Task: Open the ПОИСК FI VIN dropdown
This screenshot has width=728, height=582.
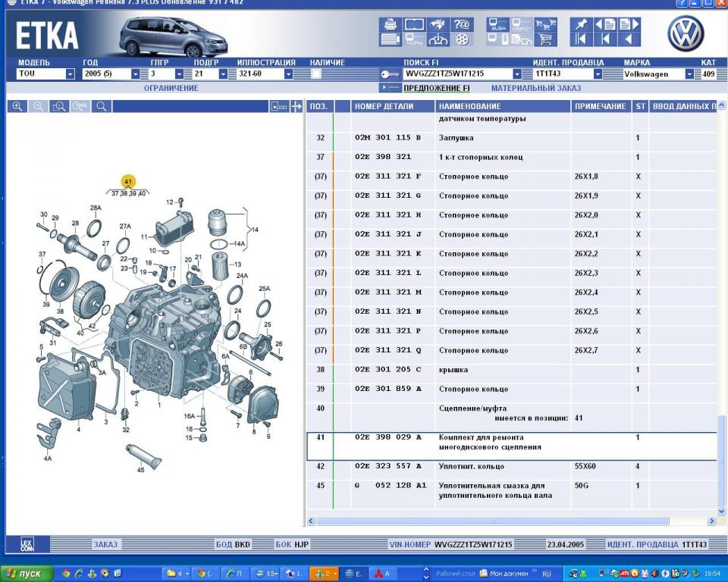Action: (517, 74)
